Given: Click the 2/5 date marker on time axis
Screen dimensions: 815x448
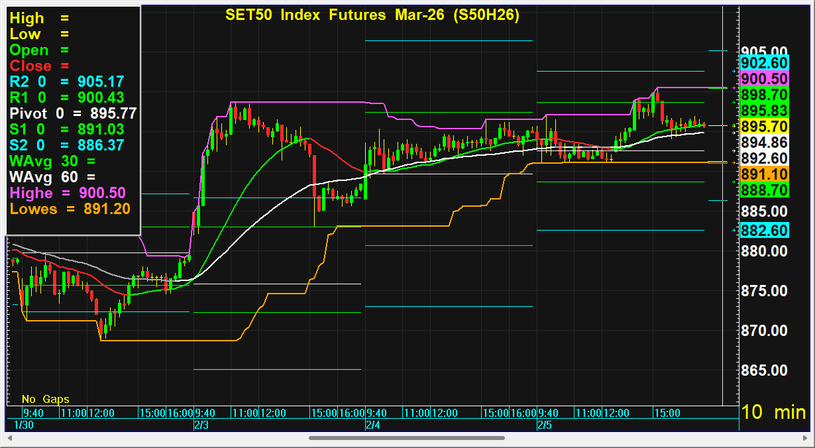Looking at the screenshot, I should [x=544, y=424].
